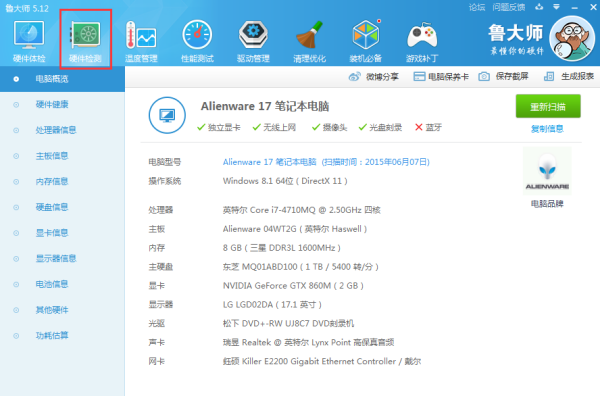This screenshot has height=396, width=600.
Task: Open the 硬件体检 hardware checkup icon
Action: click(29, 35)
